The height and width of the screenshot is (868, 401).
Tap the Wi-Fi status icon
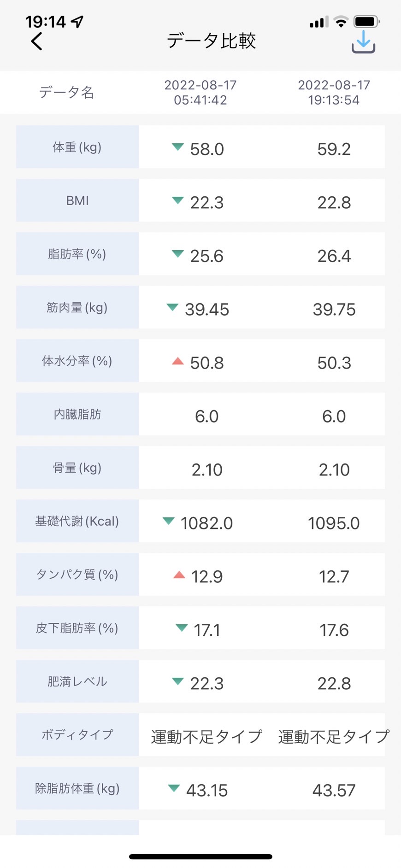point(341,21)
